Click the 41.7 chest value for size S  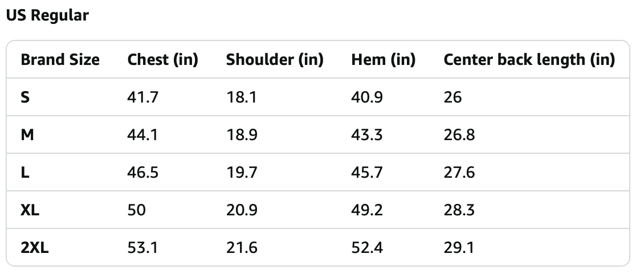point(142,97)
